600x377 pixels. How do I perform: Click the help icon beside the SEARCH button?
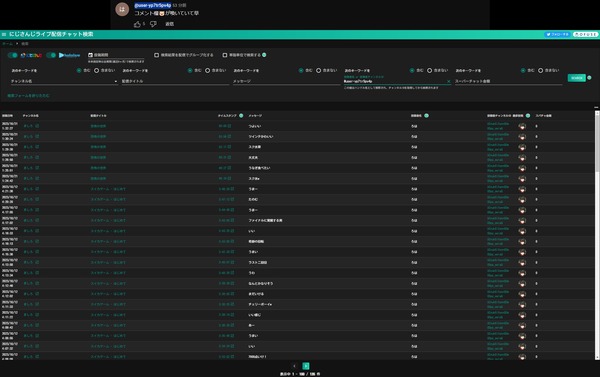tap(589, 78)
